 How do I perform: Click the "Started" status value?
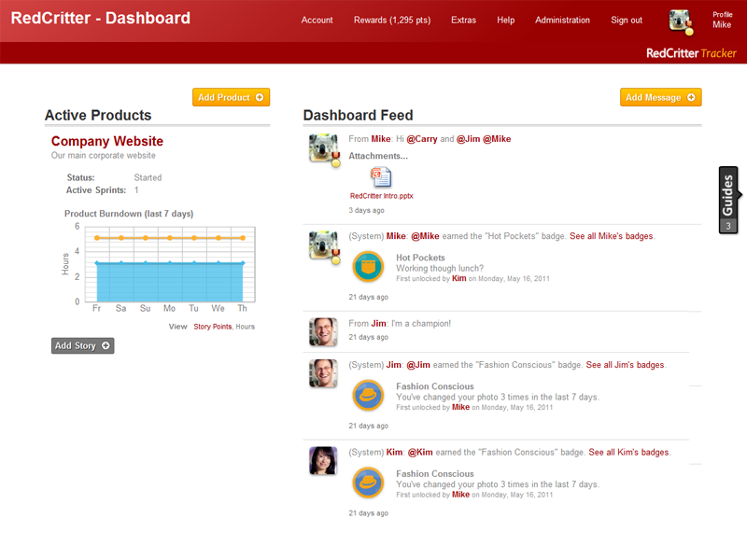148,177
